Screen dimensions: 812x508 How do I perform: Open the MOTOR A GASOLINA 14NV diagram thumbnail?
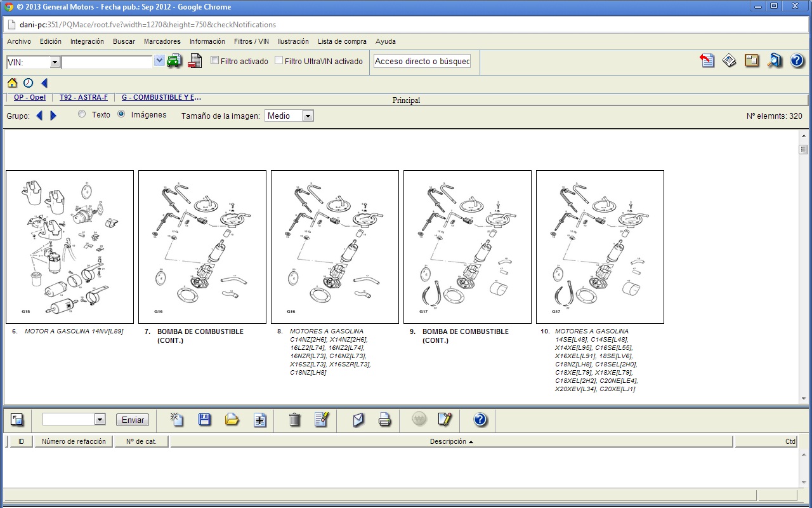pyautogui.click(x=70, y=247)
